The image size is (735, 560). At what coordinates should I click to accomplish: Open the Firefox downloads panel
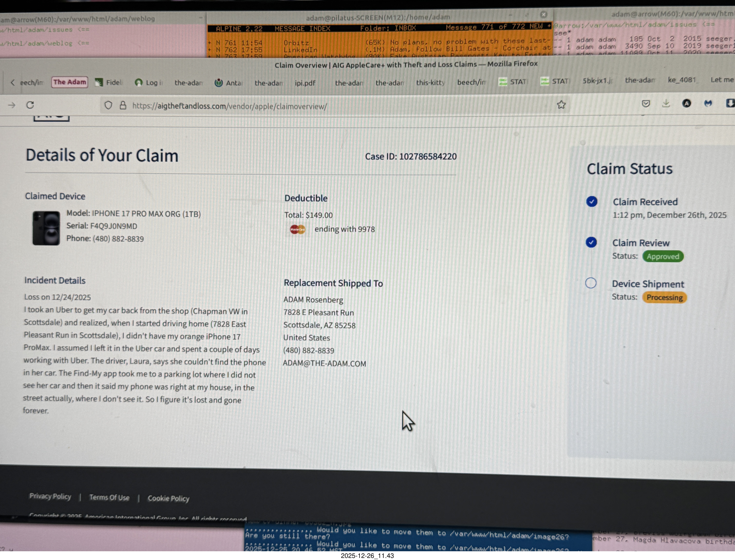666,103
